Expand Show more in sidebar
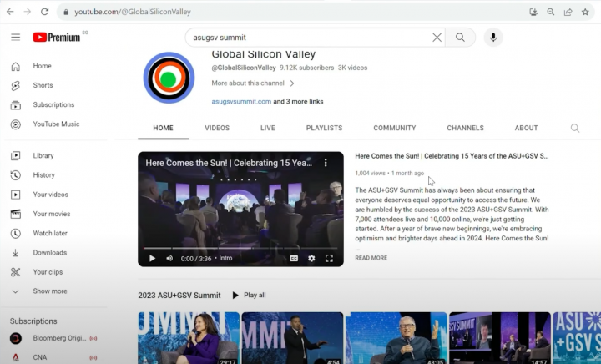 click(x=49, y=291)
